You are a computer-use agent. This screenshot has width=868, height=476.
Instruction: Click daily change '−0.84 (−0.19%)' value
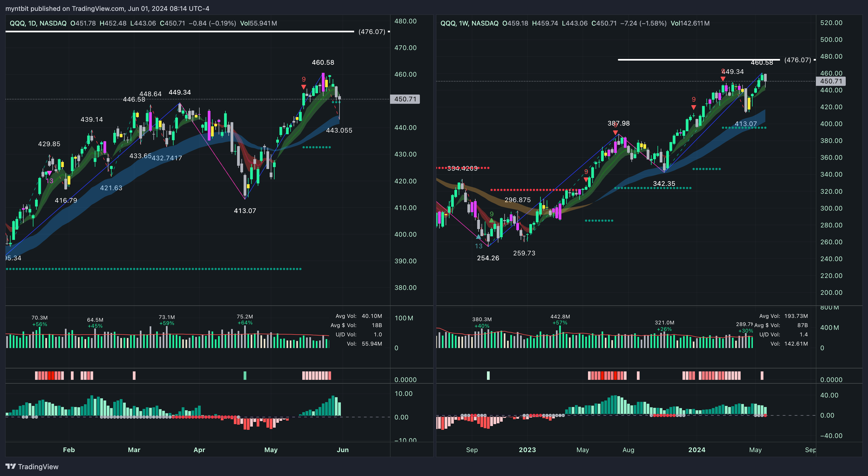click(x=212, y=23)
